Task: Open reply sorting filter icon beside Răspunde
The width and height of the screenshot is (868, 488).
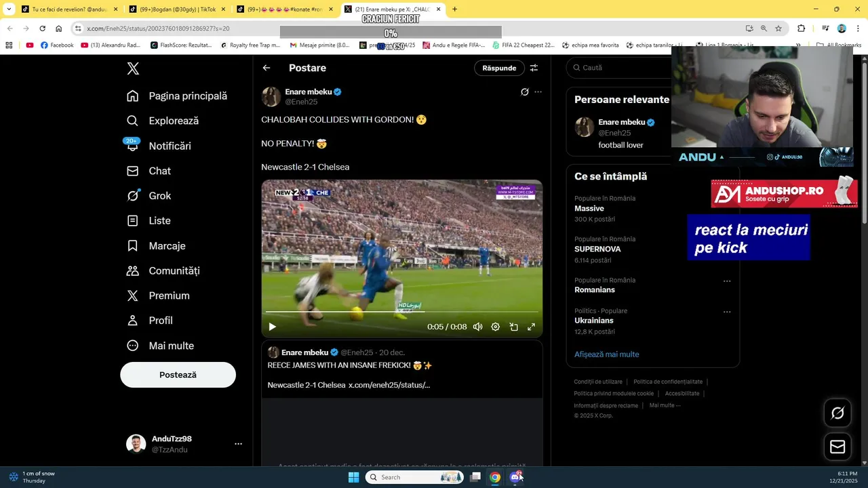Action: (x=534, y=68)
